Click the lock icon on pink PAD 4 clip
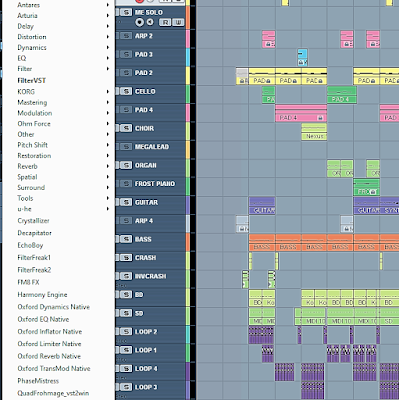This screenshot has height=400, width=399. (x=320, y=118)
